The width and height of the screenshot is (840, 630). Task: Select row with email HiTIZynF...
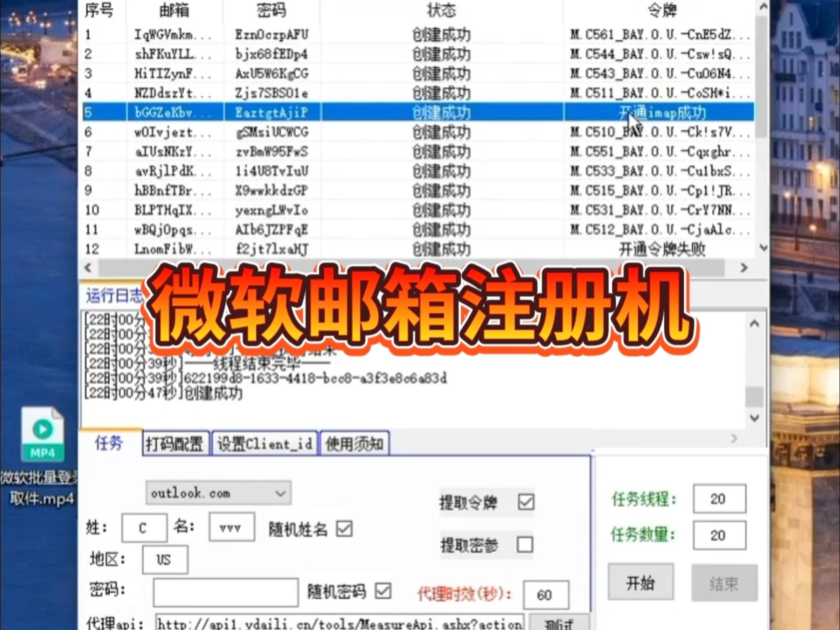(x=418, y=73)
